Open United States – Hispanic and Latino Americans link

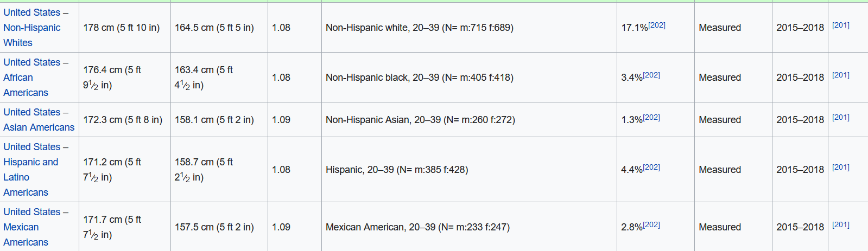[x=36, y=170]
